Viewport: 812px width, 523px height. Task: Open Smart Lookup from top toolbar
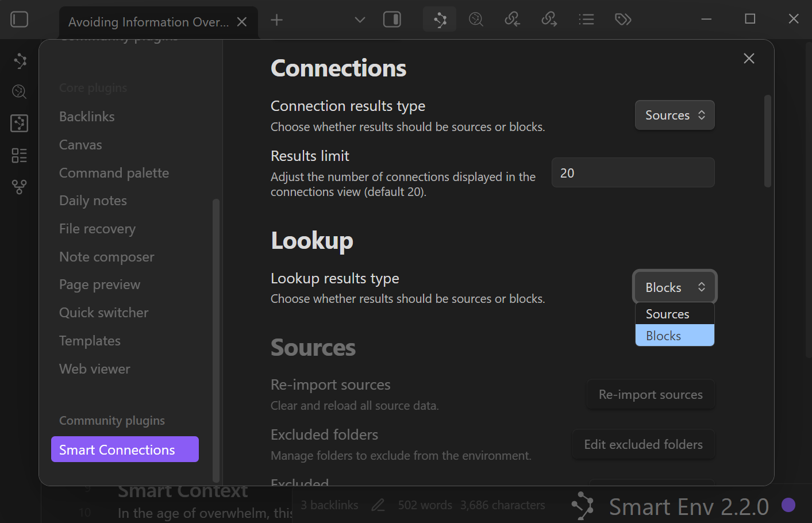click(476, 20)
